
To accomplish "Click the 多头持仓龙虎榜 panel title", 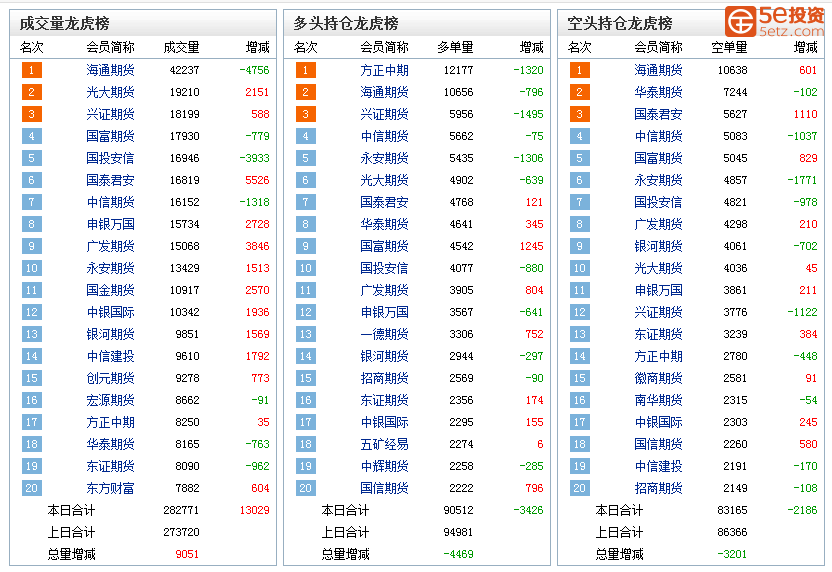I will point(346,23).
